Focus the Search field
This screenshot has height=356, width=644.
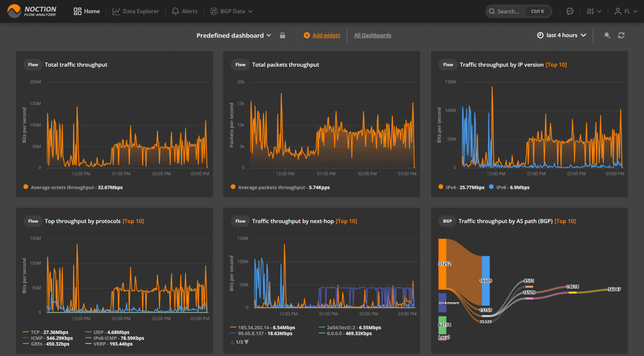click(518, 11)
